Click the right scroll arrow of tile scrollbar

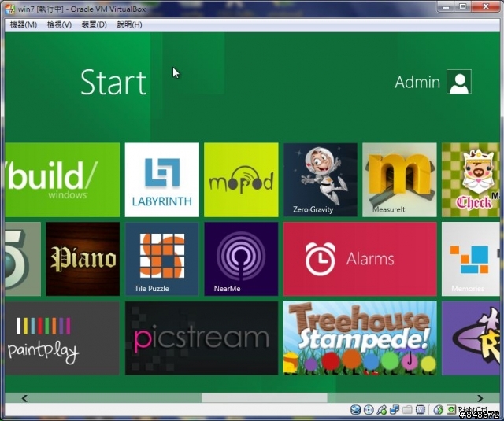click(x=480, y=398)
